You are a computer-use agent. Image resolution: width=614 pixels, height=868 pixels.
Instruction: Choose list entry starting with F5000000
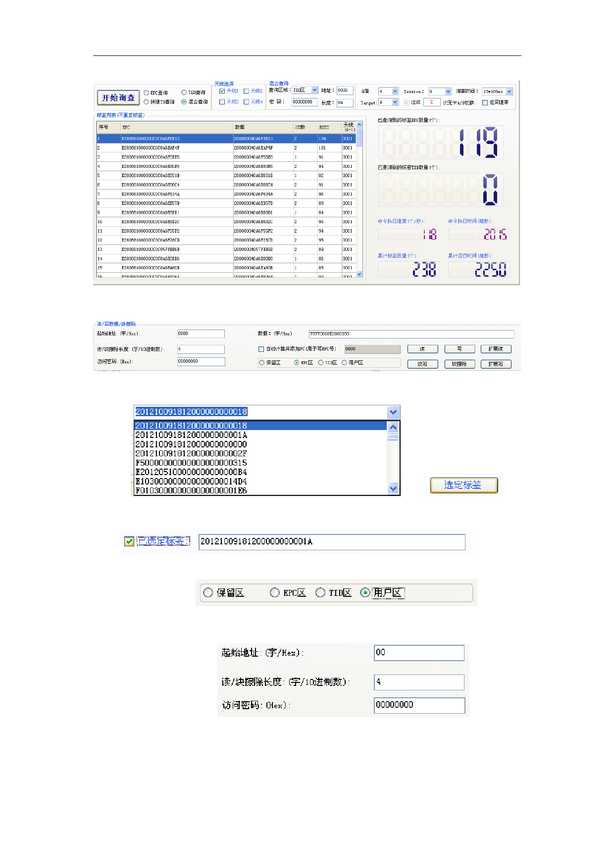(191, 463)
